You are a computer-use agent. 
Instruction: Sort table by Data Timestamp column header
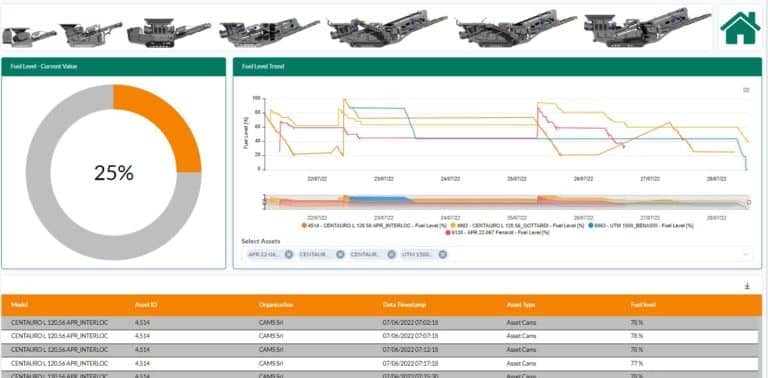point(404,305)
